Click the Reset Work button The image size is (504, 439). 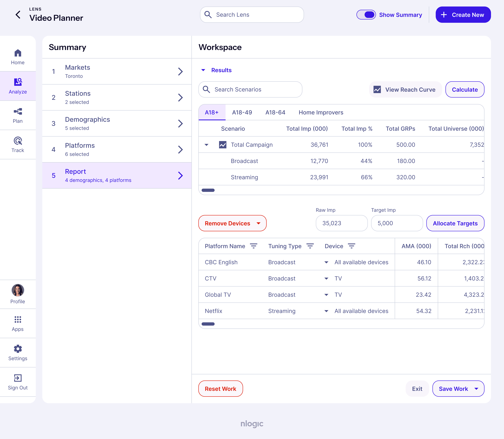[x=220, y=389]
